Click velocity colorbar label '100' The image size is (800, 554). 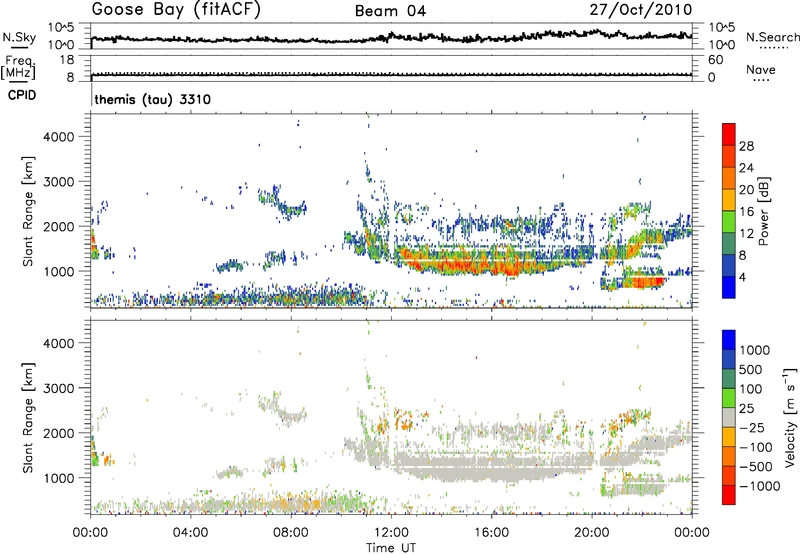(x=751, y=389)
